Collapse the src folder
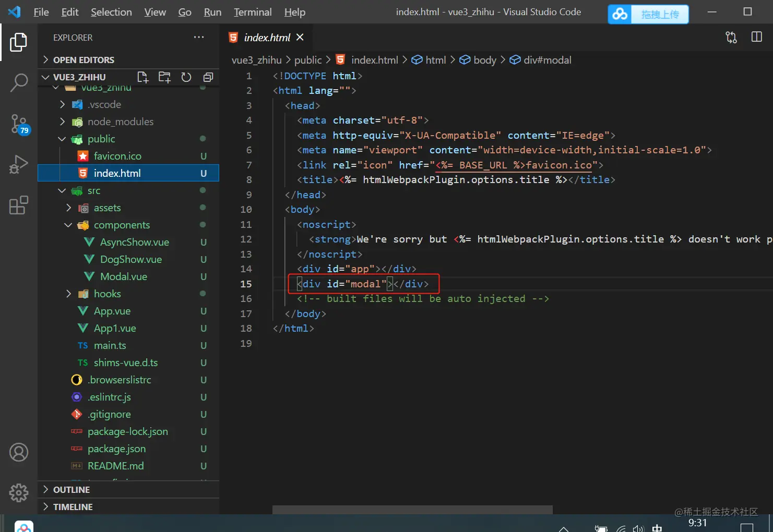 pyautogui.click(x=128, y=190)
